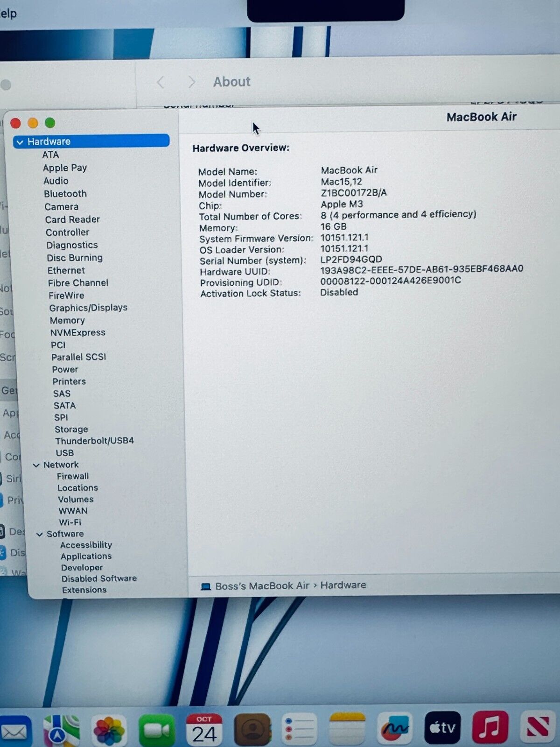Screen dimensions: 560x747
Task: Click MacBook icon in path bar
Action: point(205,587)
